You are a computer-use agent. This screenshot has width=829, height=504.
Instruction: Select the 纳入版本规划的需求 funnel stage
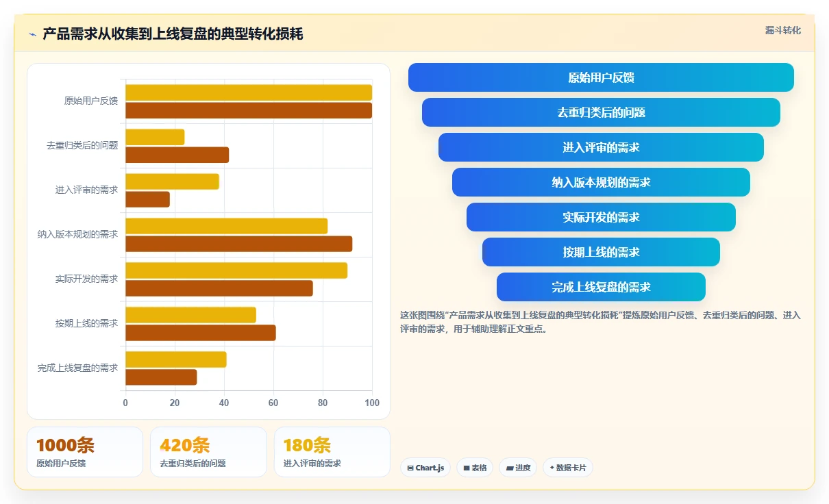(601, 182)
